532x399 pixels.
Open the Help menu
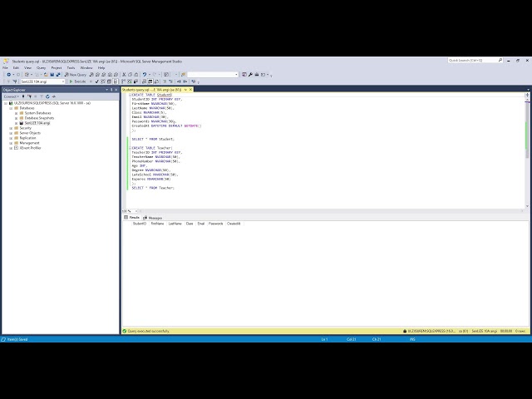101,68
